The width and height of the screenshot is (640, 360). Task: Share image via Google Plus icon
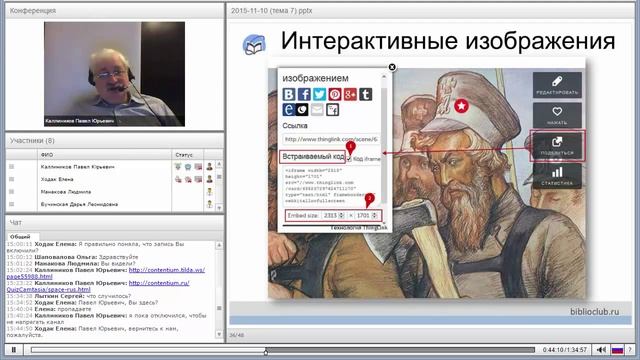[350, 94]
